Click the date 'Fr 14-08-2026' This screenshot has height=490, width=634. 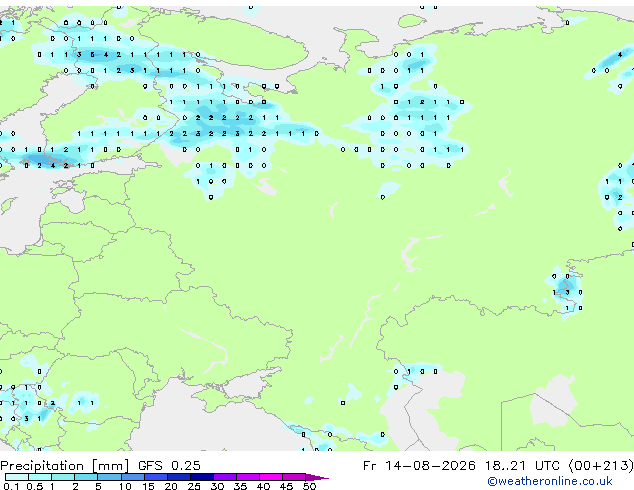[419, 466]
